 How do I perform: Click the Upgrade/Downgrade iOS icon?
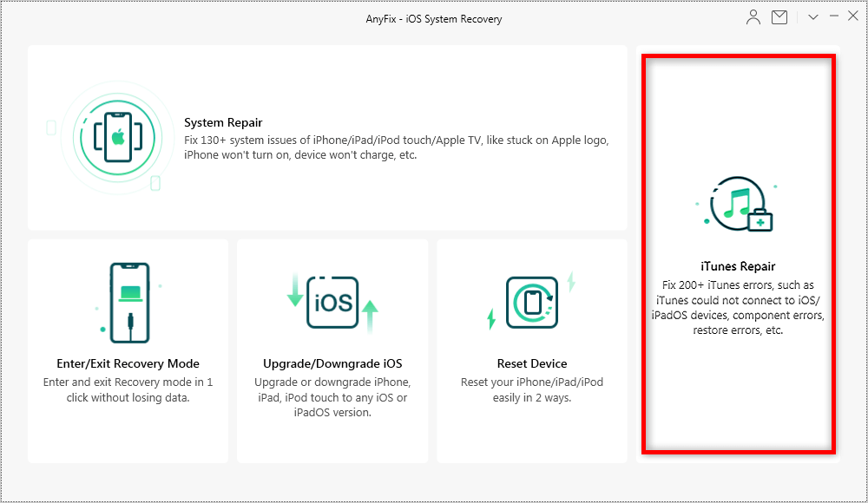[x=332, y=303]
